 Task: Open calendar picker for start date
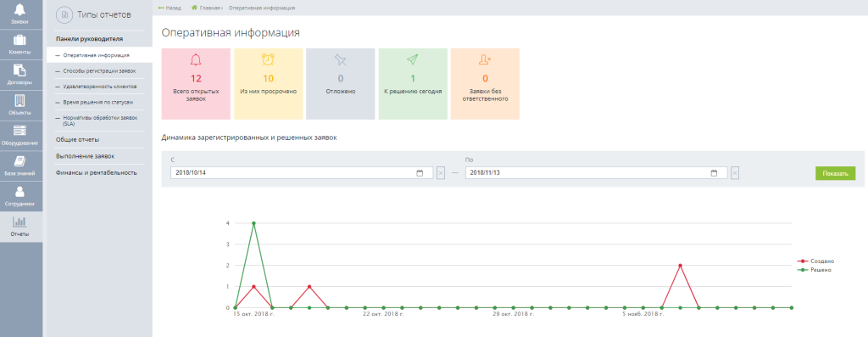point(420,173)
